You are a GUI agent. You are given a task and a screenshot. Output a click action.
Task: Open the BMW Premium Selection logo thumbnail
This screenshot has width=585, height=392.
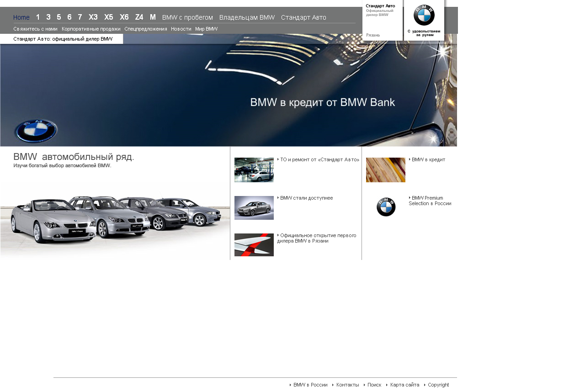pyautogui.click(x=386, y=207)
